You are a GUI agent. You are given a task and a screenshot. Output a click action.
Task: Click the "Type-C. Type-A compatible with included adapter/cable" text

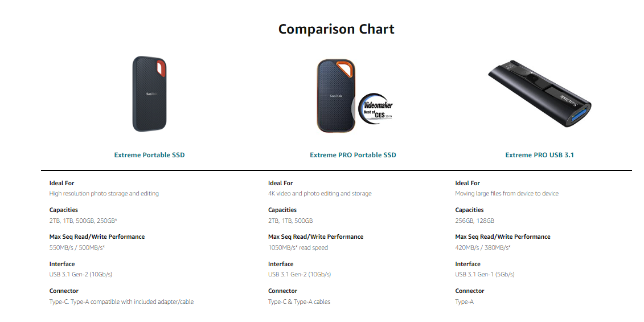(x=121, y=302)
